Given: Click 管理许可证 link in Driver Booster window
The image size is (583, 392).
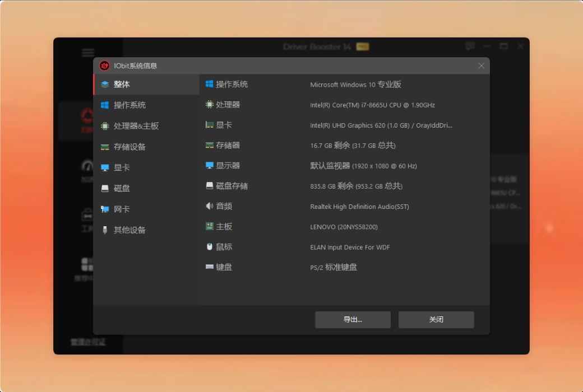Looking at the screenshot, I should [x=88, y=342].
